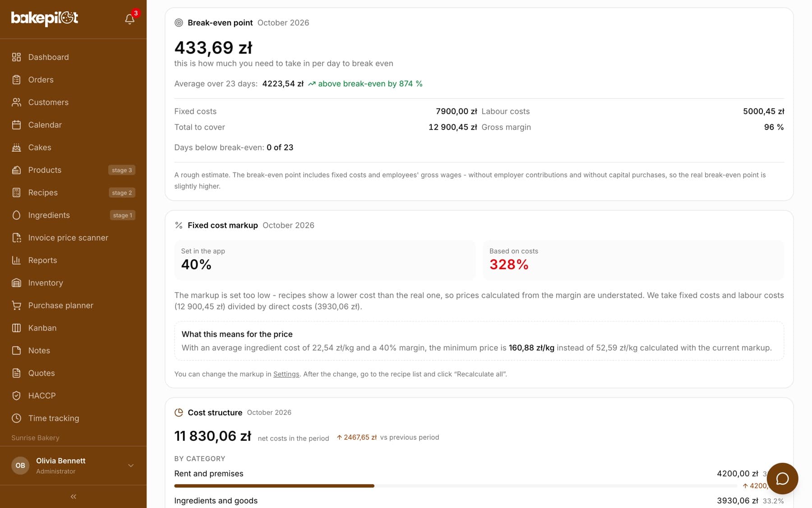Select the Inventory warehouse icon

pos(17,283)
